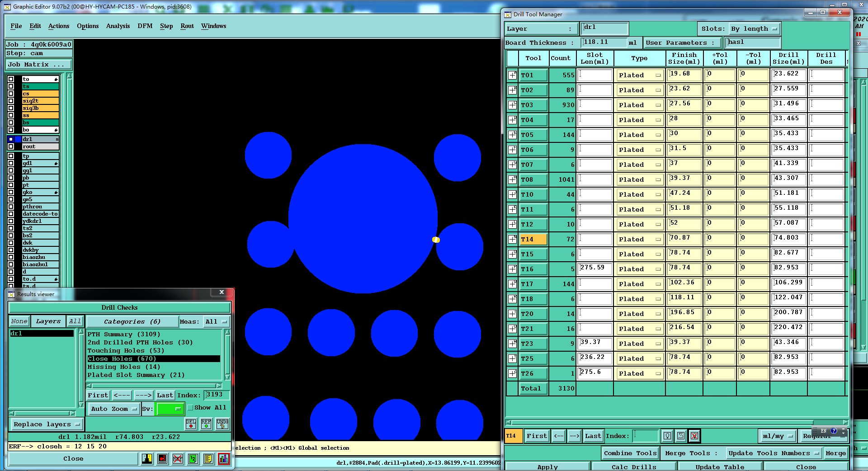Viewport: 868px width, 471px height.
Task: Open the Rout menu
Action: 187,26
